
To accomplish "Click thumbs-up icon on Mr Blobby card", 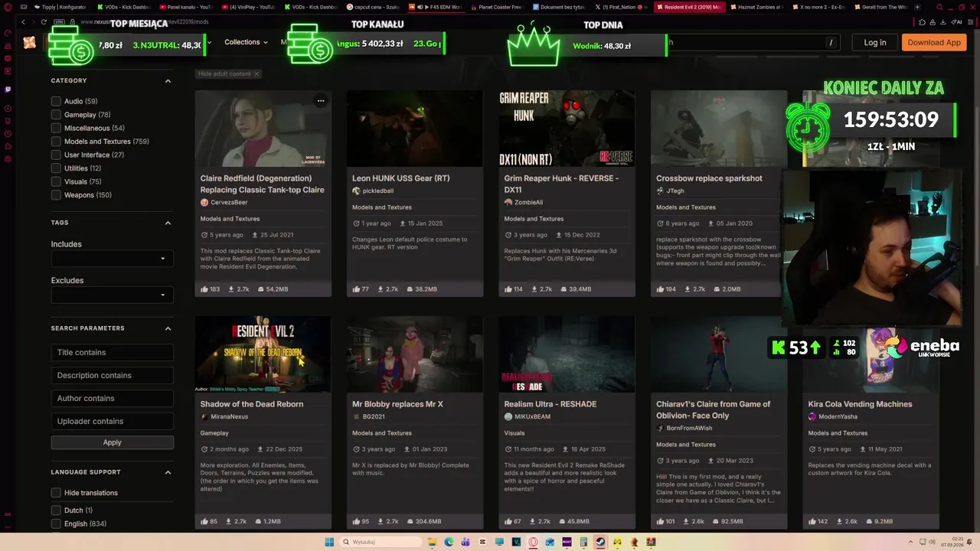I will coord(356,521).
